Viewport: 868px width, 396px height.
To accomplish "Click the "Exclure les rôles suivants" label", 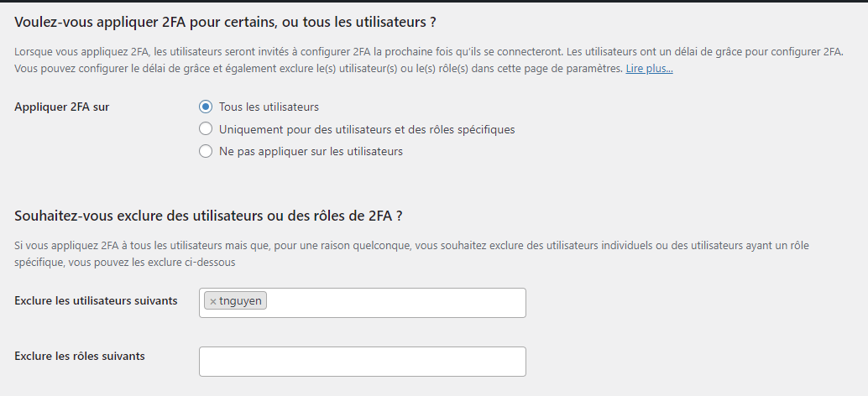I will click(x=80, y=356).
